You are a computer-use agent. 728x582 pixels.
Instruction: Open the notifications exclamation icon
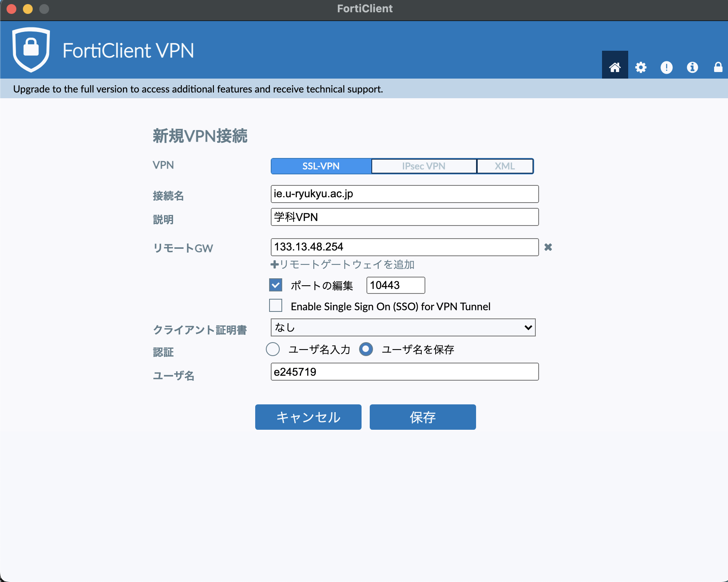pyautogui.click(x=666, y=67)
